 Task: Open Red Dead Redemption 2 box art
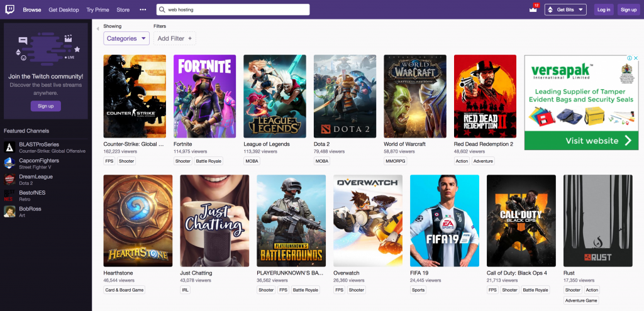tap(485, 96)
